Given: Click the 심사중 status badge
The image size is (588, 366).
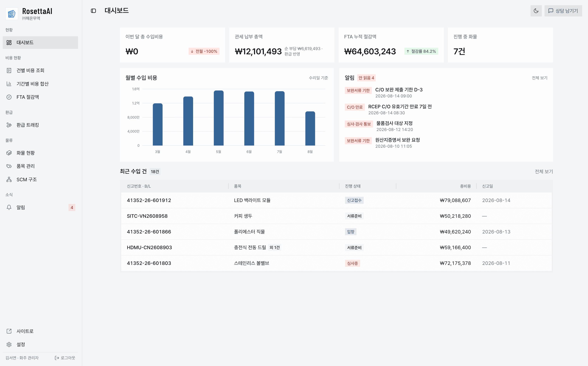Looking at the screenshot, I should click(x=352, y=263).
